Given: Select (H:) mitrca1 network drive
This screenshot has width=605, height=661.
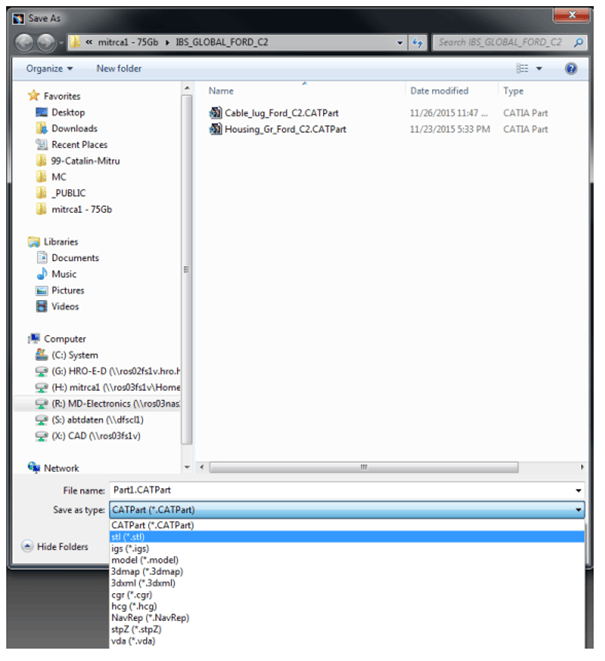Looking at the screenshot, I should point(116,387).
